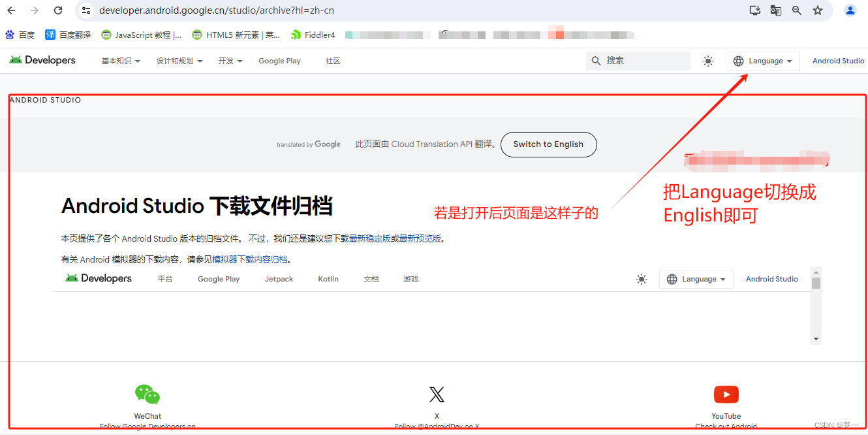
Task: Expand the 开发 menu
Action: click(x=230, y=61)
